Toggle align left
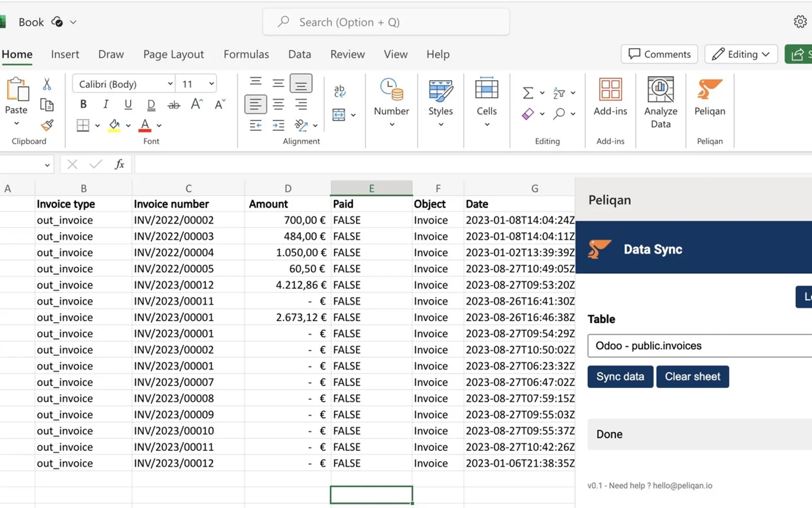 [x=256, y=105]
